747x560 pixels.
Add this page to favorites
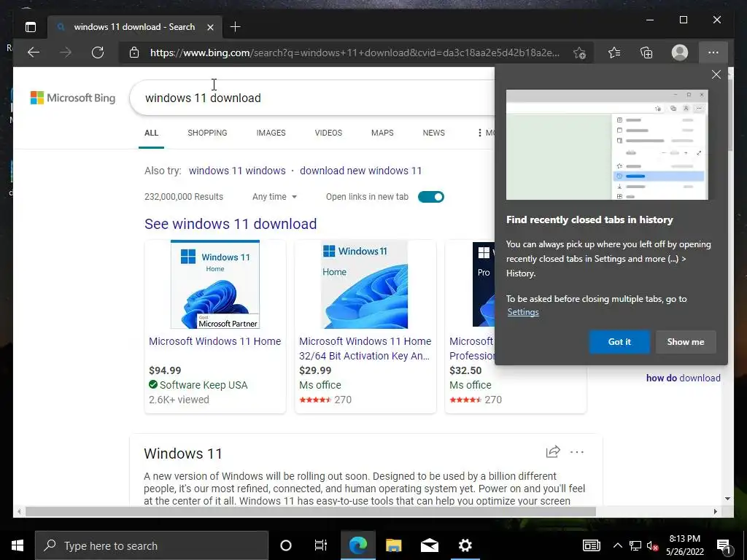point(579,52)
